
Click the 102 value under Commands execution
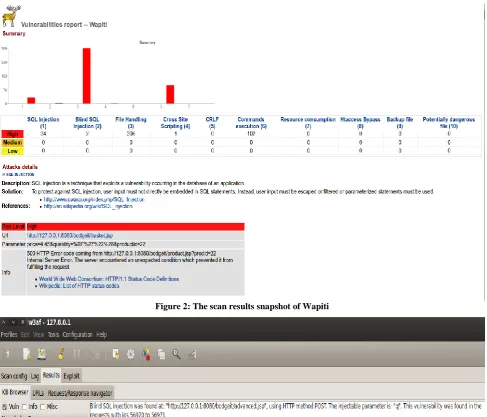pos(251,134)
